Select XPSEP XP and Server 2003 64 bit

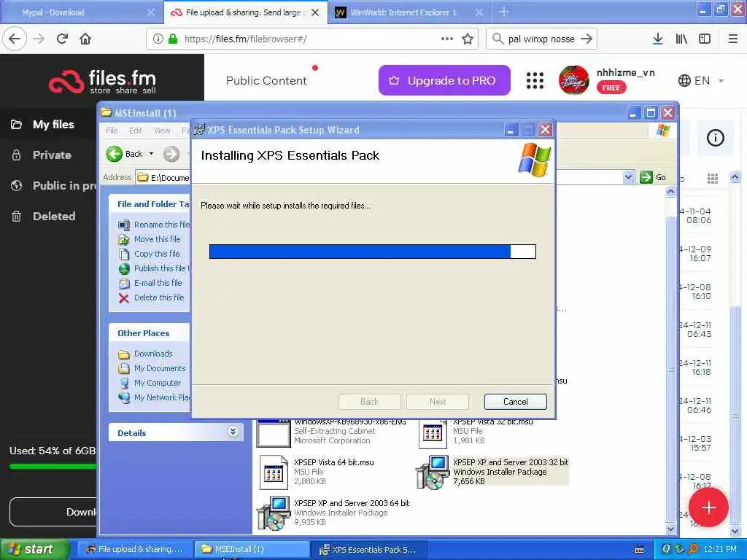pos(334,513)
